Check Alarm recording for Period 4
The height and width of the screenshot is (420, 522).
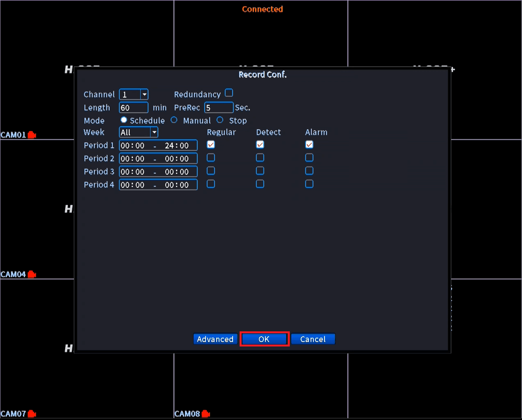point(309,184)
